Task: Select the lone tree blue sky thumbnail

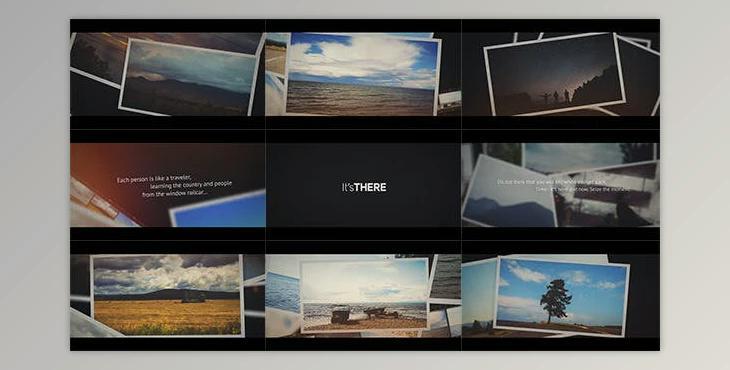Action: click(x=561, y=296)
